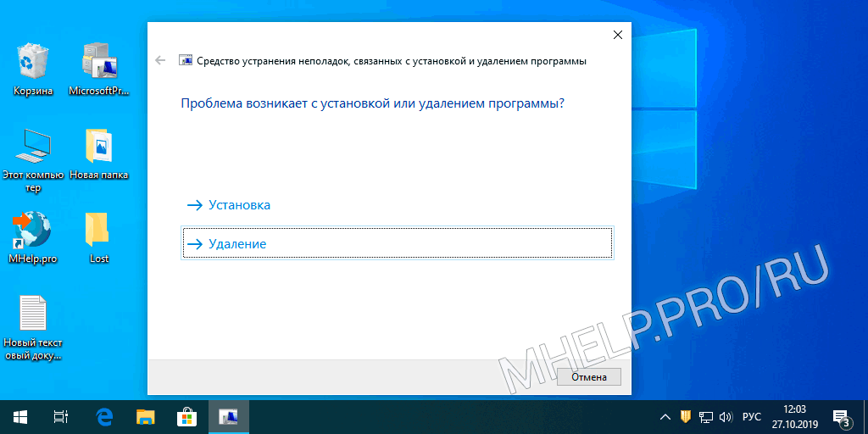The width and height of the screenshot is (868, 434).
Task: Open the volume tray icon
Action: pyautogui.click(x=726, y=417)
